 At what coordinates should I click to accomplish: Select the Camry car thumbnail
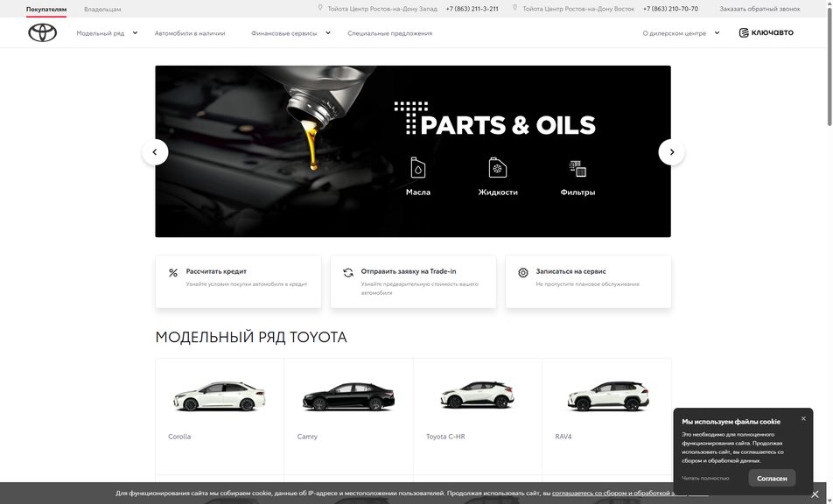[348, 396]
